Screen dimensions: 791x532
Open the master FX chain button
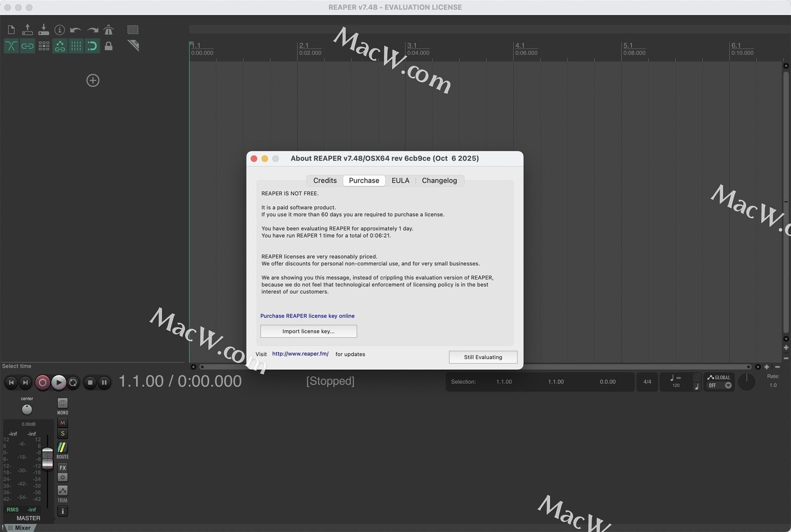point(62,468)
